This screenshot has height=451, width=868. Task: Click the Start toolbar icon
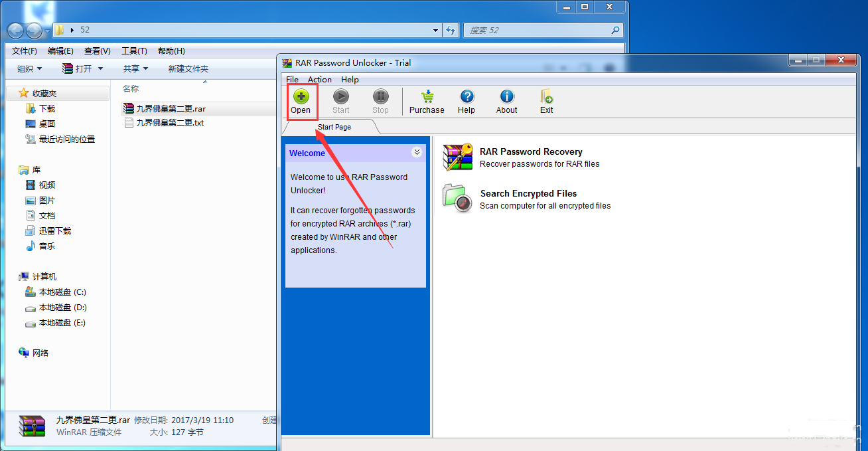pyautogui.click(x=341, y=97)
